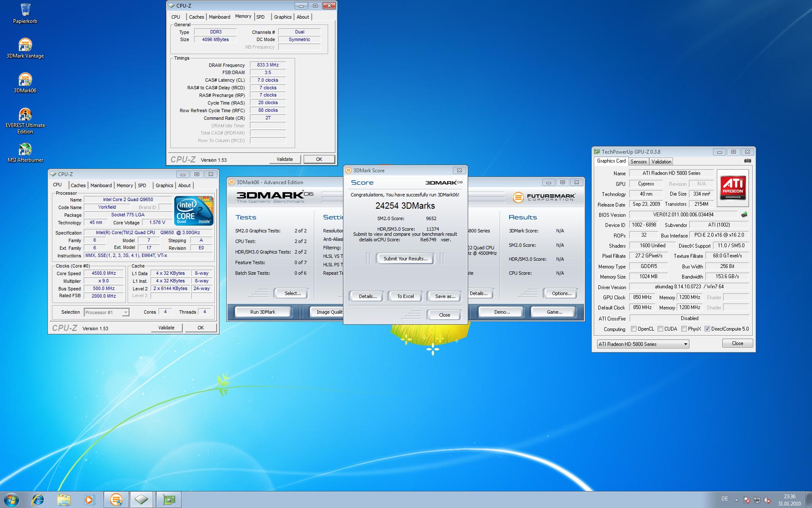Image resolution: width=812 pixels, height=508 pixels.
Task: Click GPU-Z screenshot camera icon
Action: click(x=747, y=161)
